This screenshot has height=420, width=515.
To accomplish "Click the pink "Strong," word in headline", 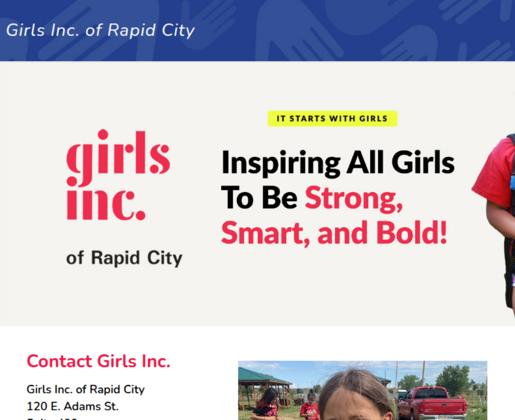I will 353,198.
